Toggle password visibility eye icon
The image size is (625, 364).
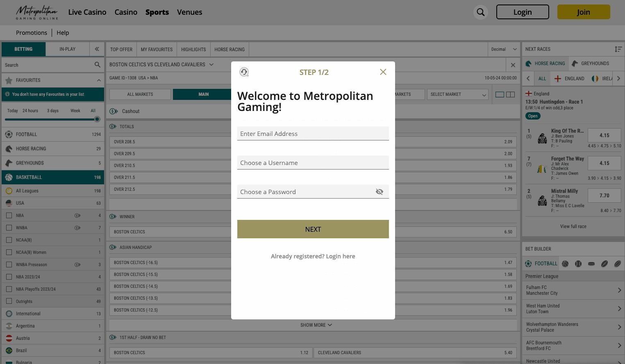tap(379, 192)
